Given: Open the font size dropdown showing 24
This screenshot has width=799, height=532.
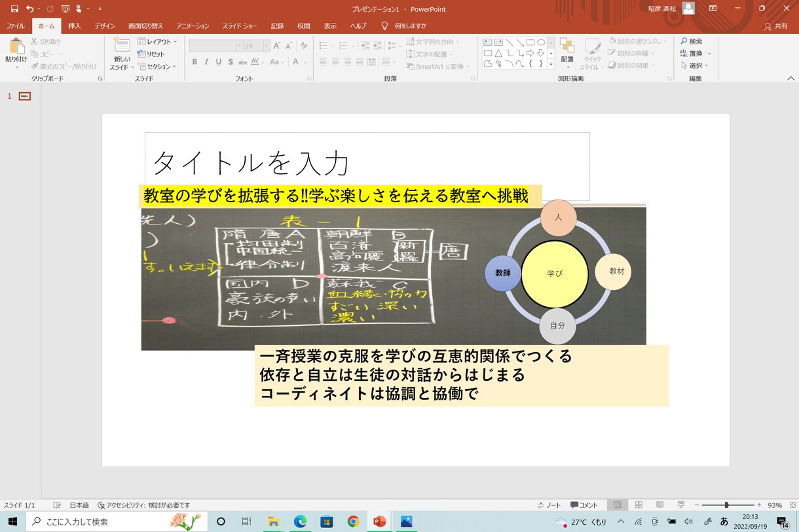Looking at the screenshot, I should click(267, 46).
